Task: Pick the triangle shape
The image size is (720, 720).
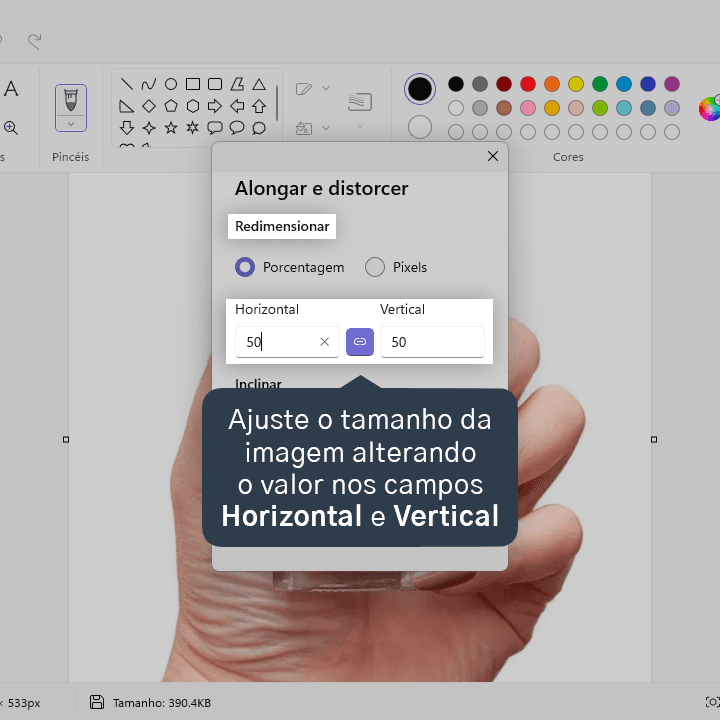Action: click(259, 84)
